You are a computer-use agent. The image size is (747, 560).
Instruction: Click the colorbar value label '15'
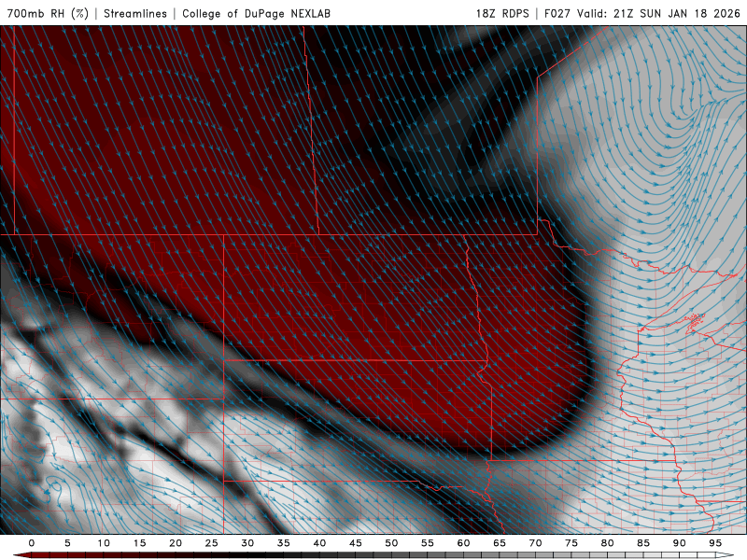(x=139, y=543)
